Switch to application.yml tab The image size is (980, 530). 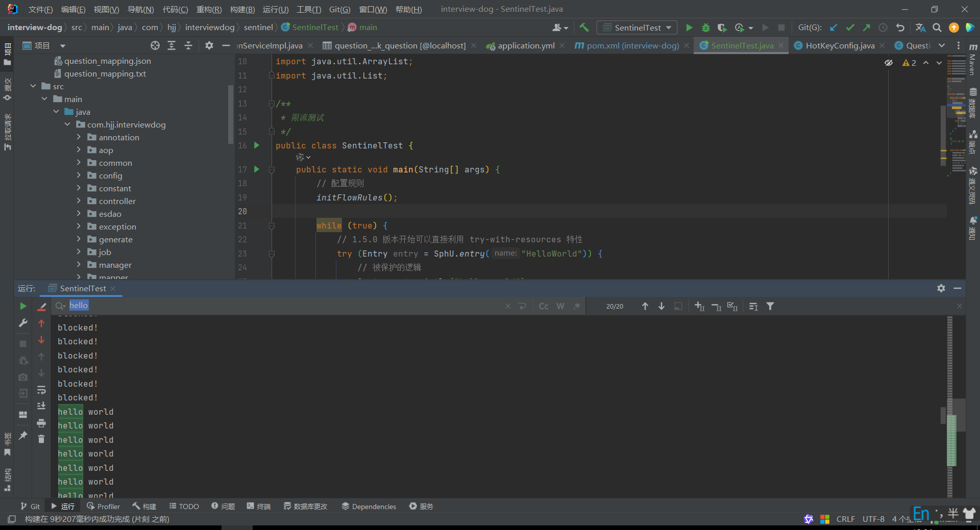point(526,45)
